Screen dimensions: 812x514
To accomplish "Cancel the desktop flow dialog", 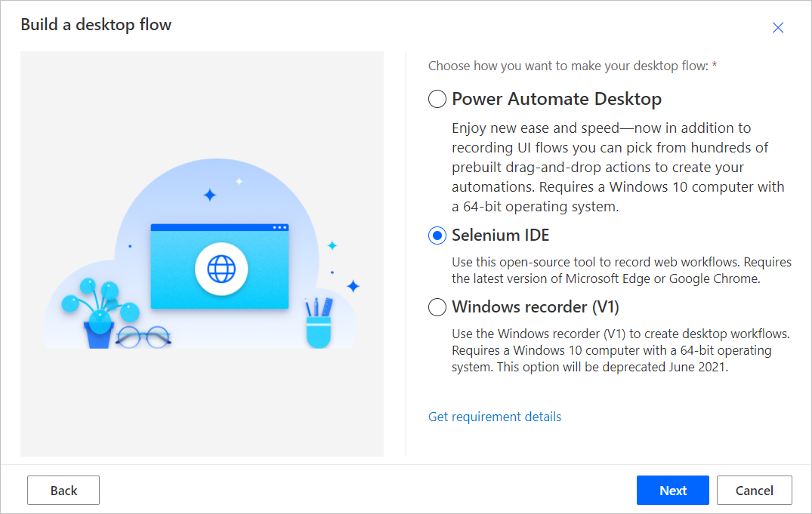I will coord(754,490).
